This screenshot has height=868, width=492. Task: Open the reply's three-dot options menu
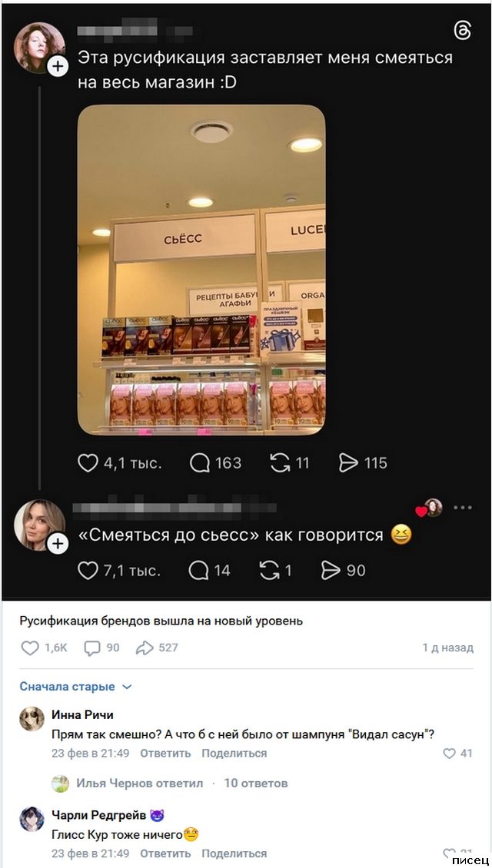click(463, 508)
